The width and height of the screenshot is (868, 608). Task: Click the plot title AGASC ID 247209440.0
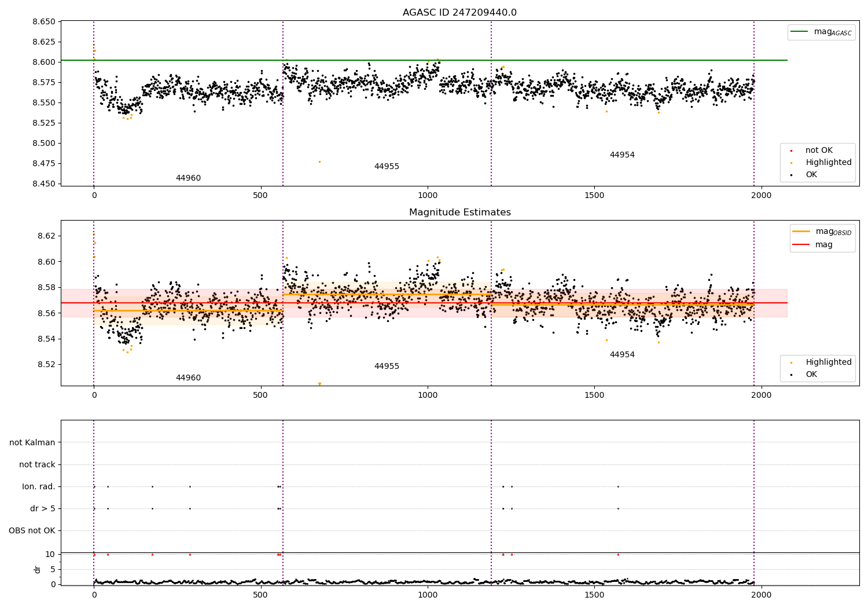coord(459,13)
